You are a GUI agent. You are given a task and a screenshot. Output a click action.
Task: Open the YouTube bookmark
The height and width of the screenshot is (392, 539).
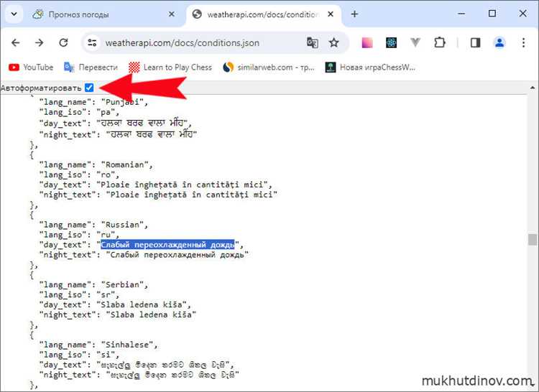pyautogui.click(x=31, y=67)
